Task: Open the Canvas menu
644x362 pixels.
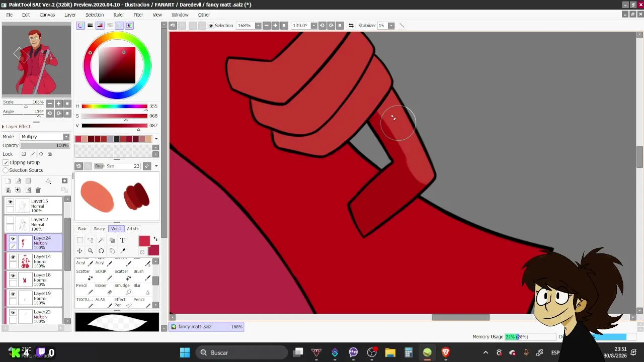Action: pos(47,15)
